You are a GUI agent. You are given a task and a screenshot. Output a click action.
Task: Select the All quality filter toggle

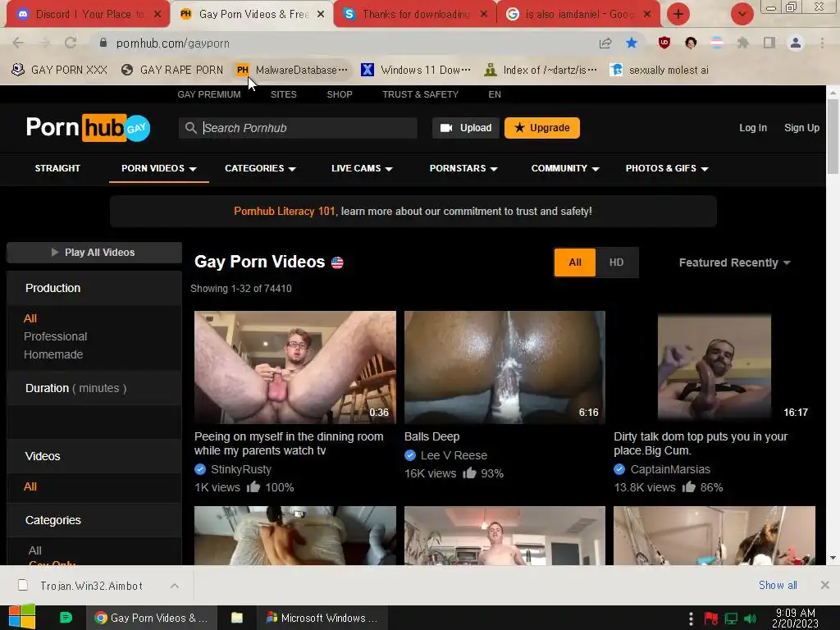pos(575,262)
